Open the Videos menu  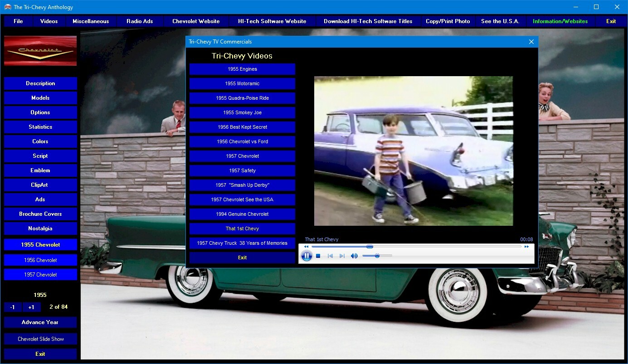(49, 21)
